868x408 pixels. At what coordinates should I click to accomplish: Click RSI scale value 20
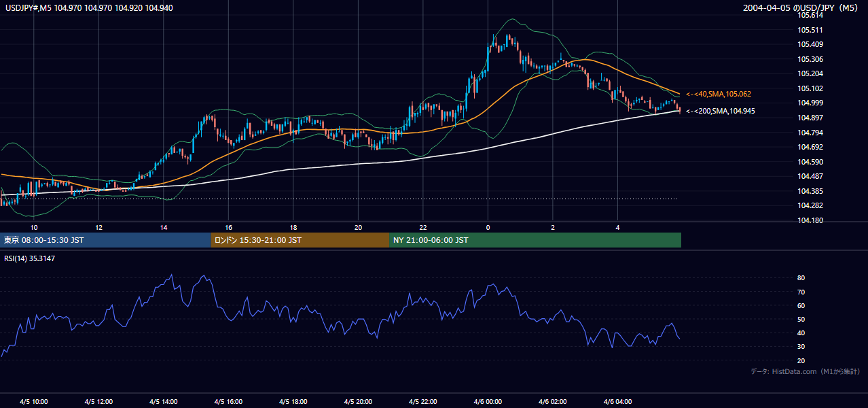coord(801,360)
